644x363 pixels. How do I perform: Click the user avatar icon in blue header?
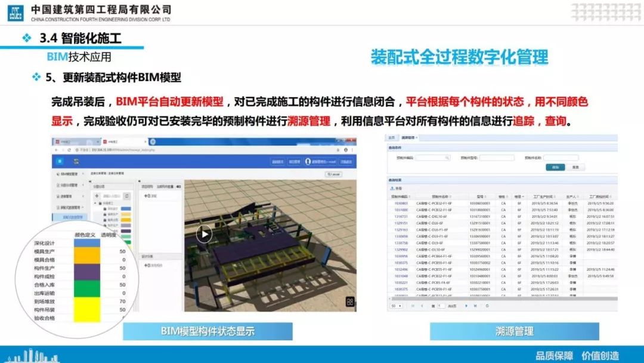pyautogui.click(x=308, y=162)
